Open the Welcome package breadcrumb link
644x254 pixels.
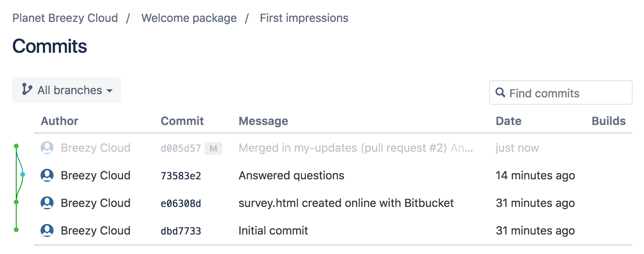(x=189, y=18)
